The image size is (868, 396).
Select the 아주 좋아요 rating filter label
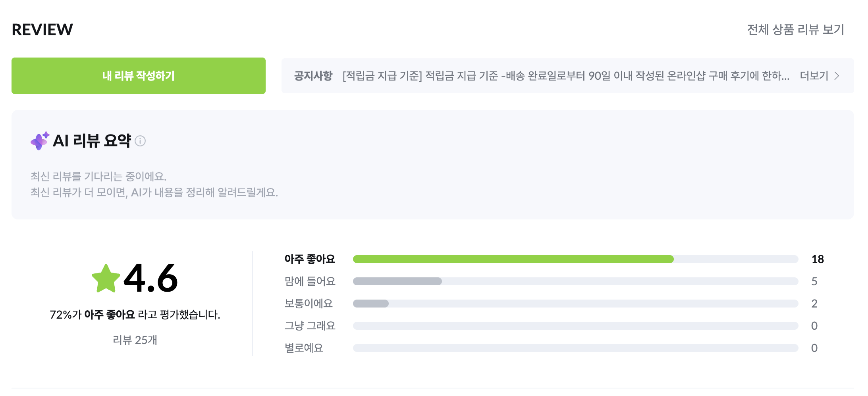coord(310,259)
